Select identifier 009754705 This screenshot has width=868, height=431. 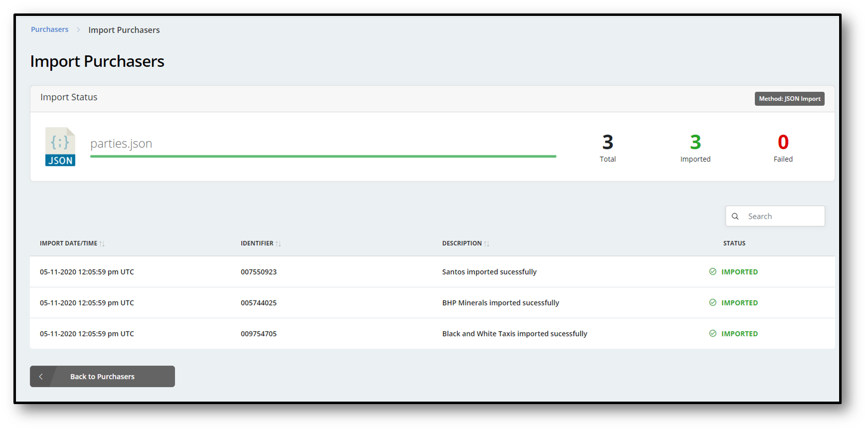(x=258, y=333)
